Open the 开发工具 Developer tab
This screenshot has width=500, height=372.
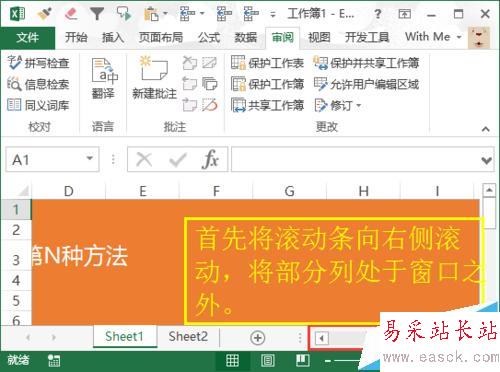coord(367,37)
